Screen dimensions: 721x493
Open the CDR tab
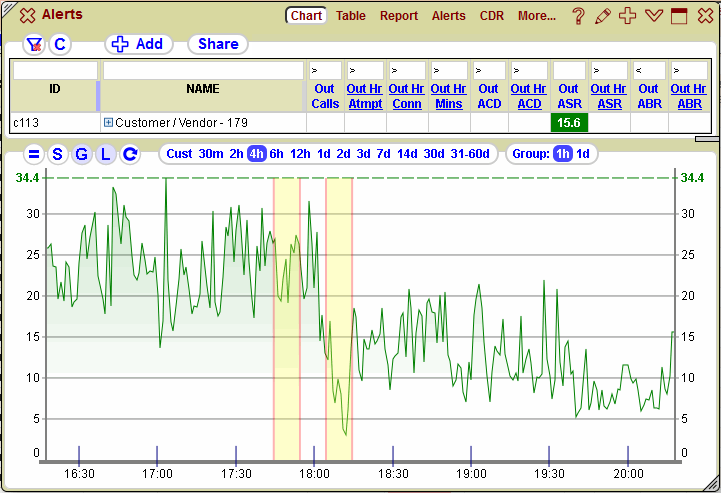[492, 16]
